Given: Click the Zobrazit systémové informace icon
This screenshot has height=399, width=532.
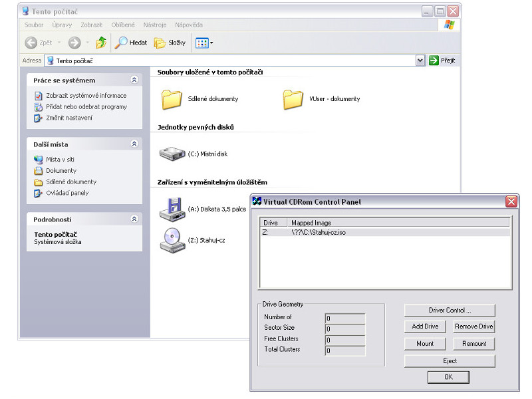Looking at the screenshot, I should tap(39, 96).
